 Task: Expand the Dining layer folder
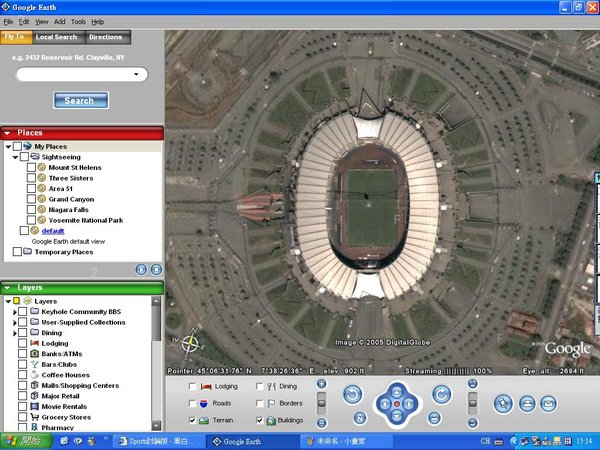point(15,333)
